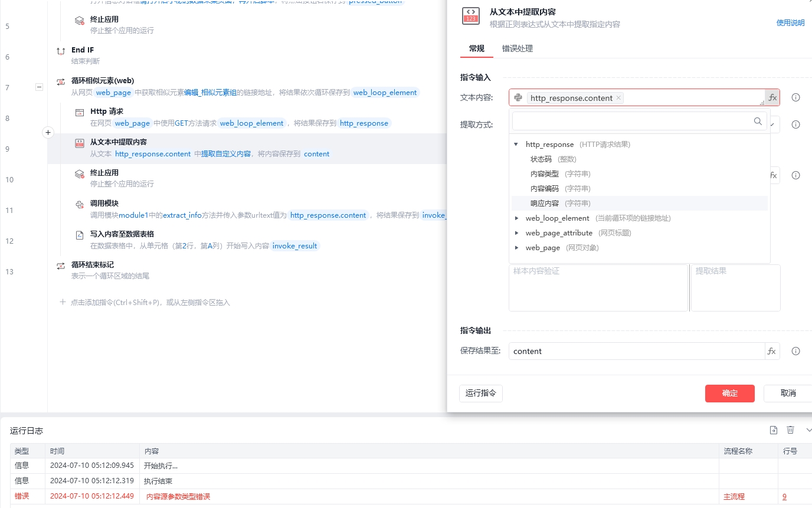The width and height of the screenshot is (812, 508).
Task: Collapse the 运行日志 panel with its chevron
Action: 808,430
